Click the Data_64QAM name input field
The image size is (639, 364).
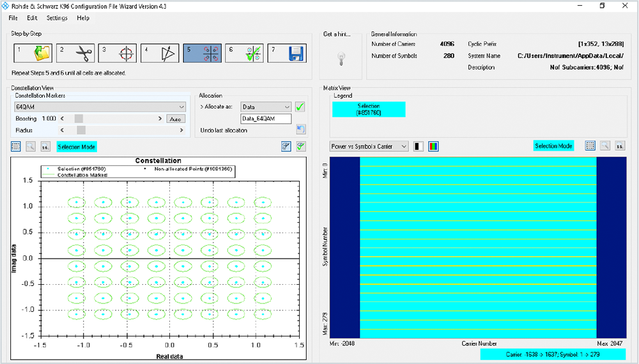point(266,119)
